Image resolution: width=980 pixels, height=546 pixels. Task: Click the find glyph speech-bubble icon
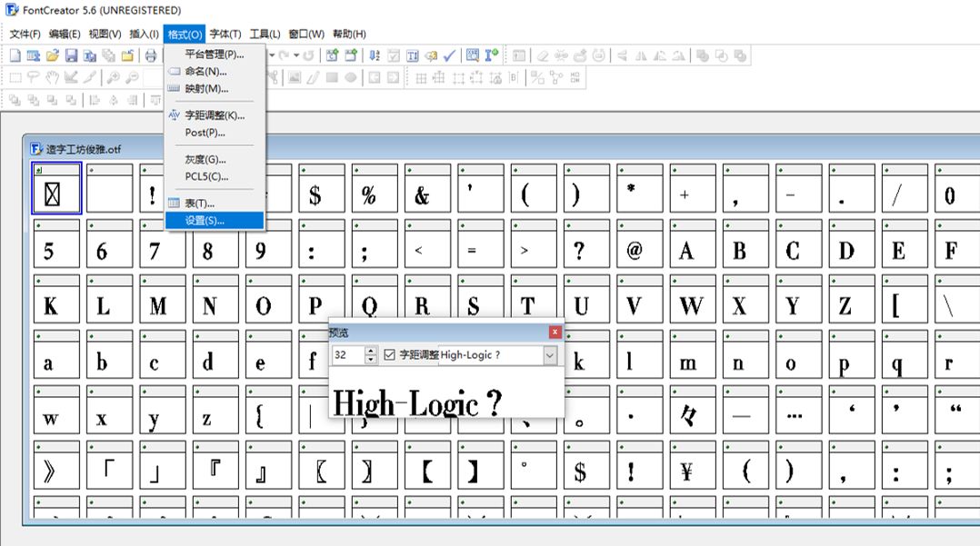coord(431,55)
